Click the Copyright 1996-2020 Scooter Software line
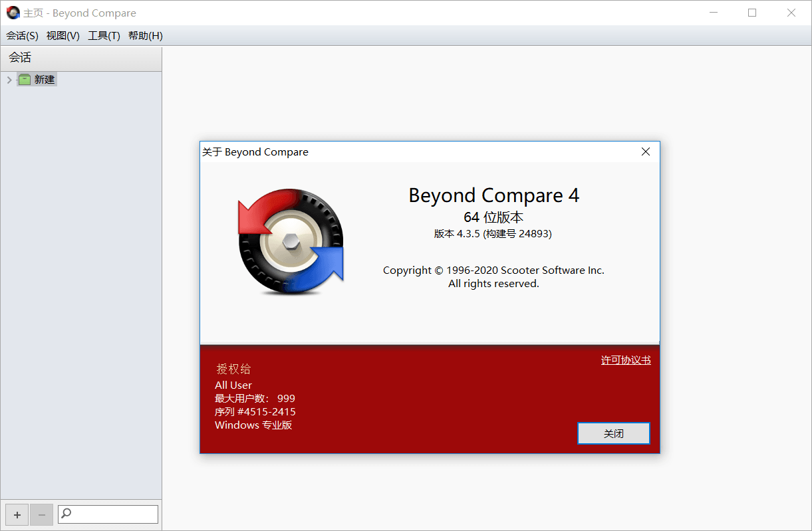Viewport: 812px width, 531px height. [493, 270]
